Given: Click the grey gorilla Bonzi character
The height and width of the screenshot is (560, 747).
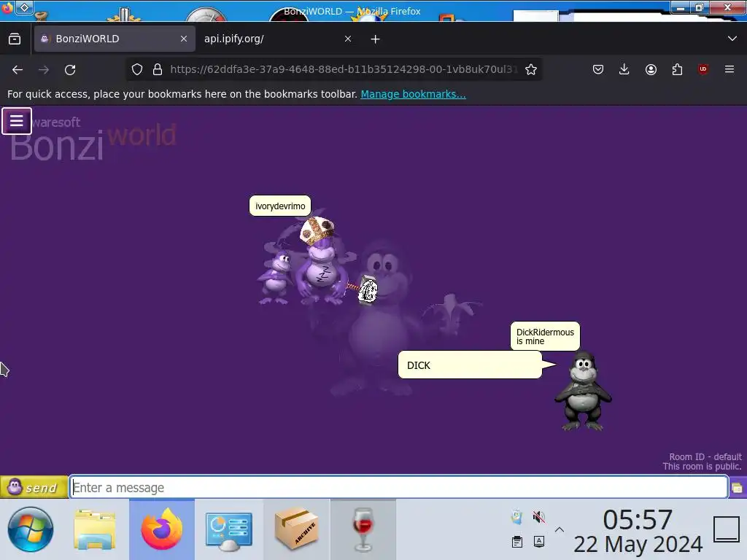Looking at the screenshot, I should (583, 392).
